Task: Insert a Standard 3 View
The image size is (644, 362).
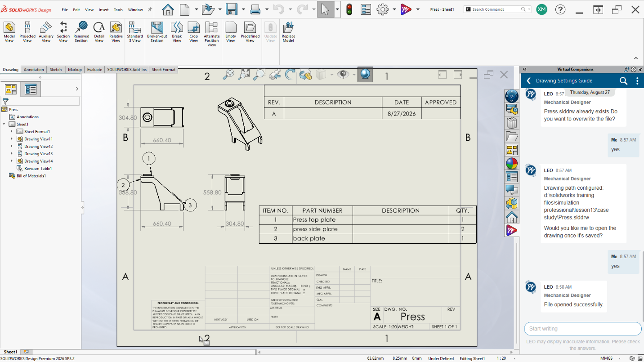Action: click(x=135, y=32)
